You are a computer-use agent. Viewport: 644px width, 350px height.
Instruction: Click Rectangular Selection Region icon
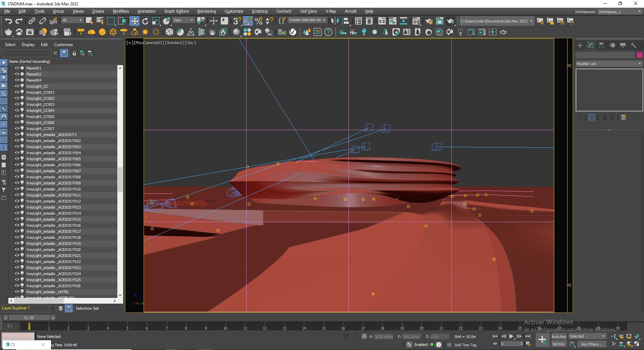point(111,21)
